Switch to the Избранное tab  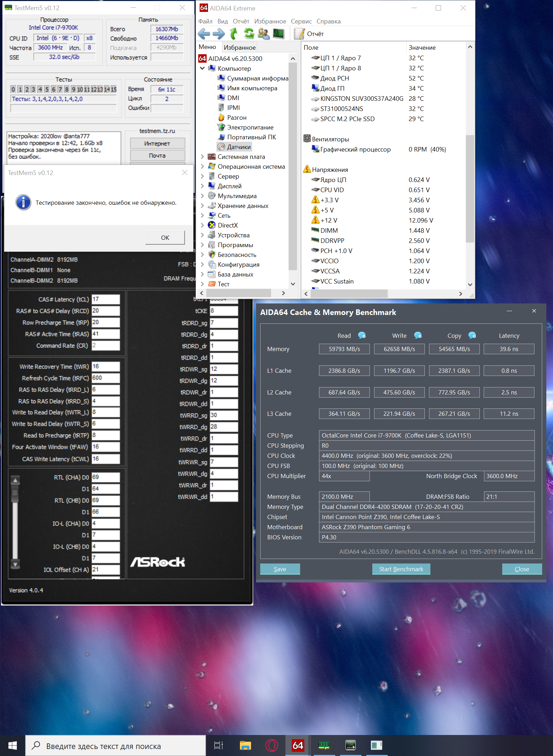(x=240, y=47)
